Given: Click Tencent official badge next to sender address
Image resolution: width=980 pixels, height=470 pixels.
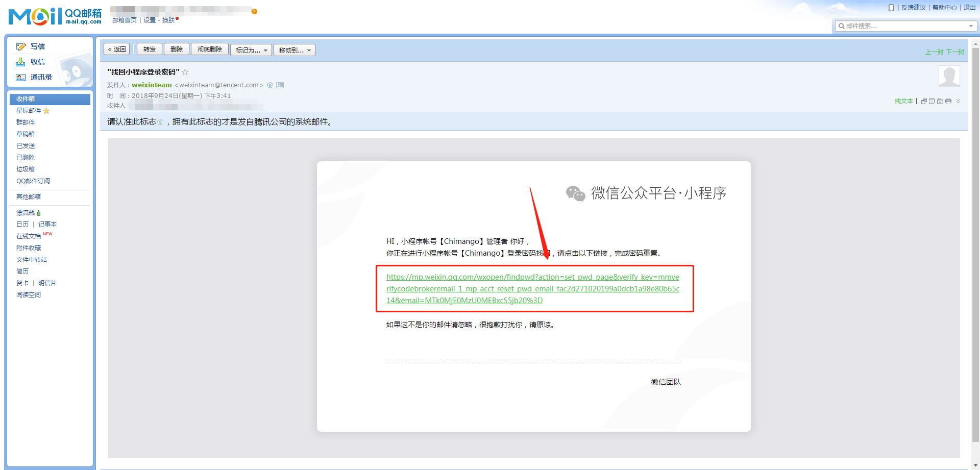Looking at the screenshot, I should pyautogui.click(x=270, y=85).
